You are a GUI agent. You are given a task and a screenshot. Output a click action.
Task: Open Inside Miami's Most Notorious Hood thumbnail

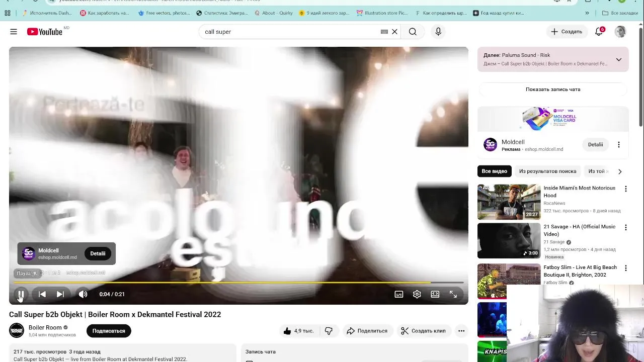(x=509, y=202)
